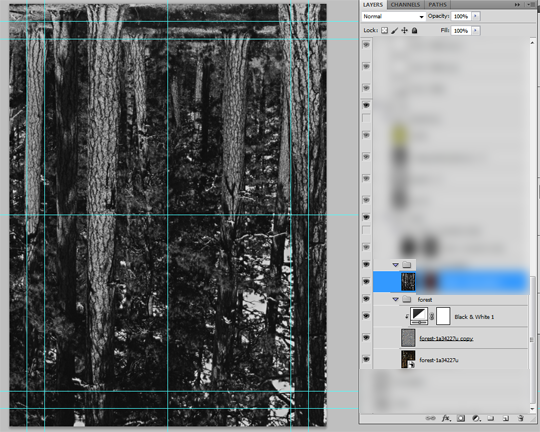The image size is (540, 432).
Task: Open layer styles fx menu
Action: click(x=446, y=418)
